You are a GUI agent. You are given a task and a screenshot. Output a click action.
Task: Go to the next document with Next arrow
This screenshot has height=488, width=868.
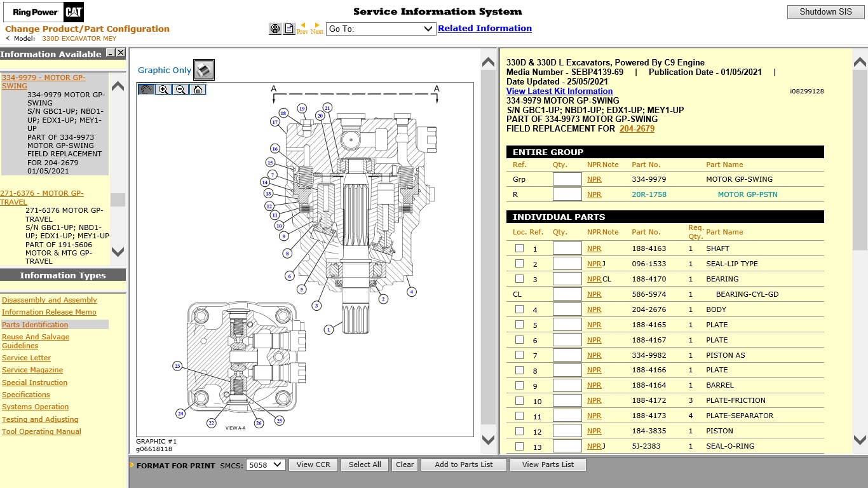317,28
